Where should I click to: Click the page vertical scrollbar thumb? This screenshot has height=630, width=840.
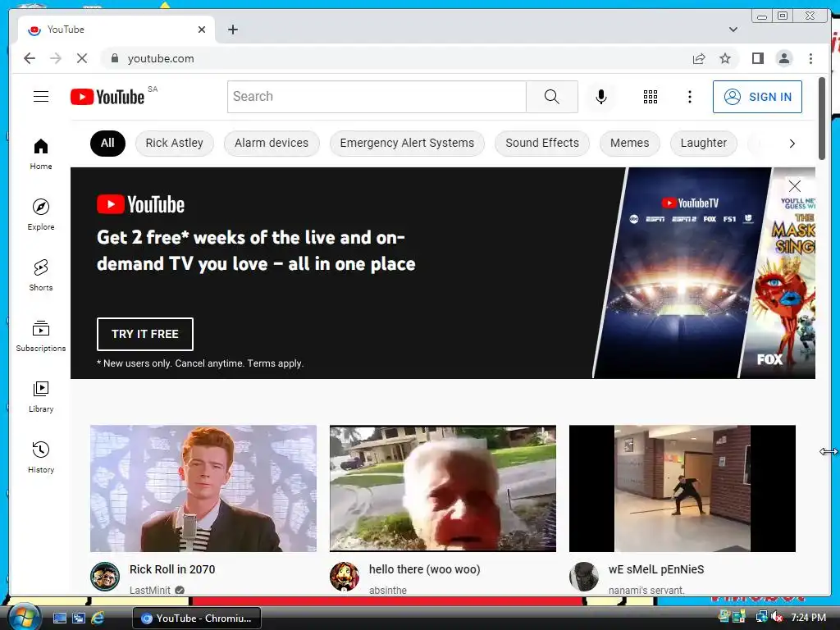coord(822,119)
